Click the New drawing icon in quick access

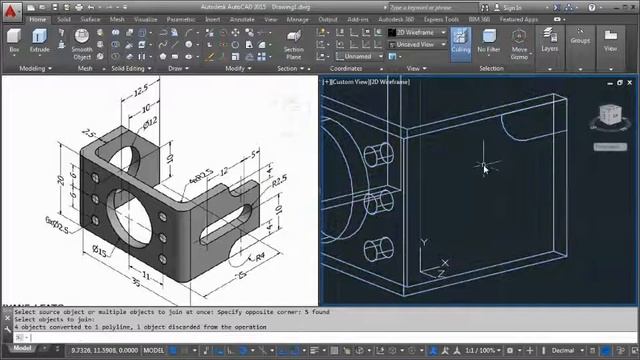pyautogui.click(x=31, y=7)
